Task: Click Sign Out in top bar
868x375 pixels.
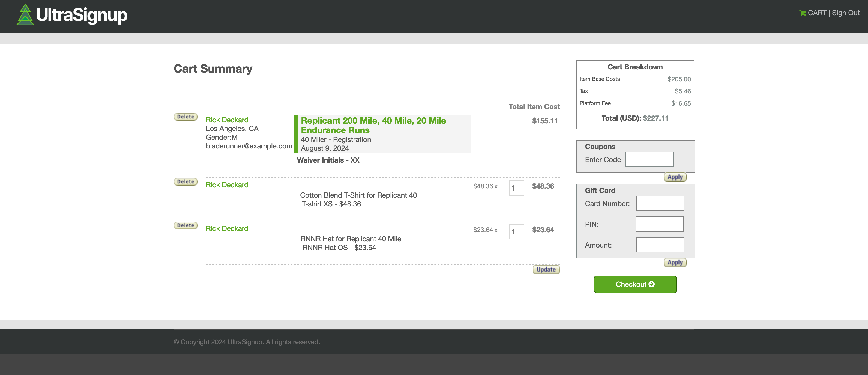Action: 845,13
